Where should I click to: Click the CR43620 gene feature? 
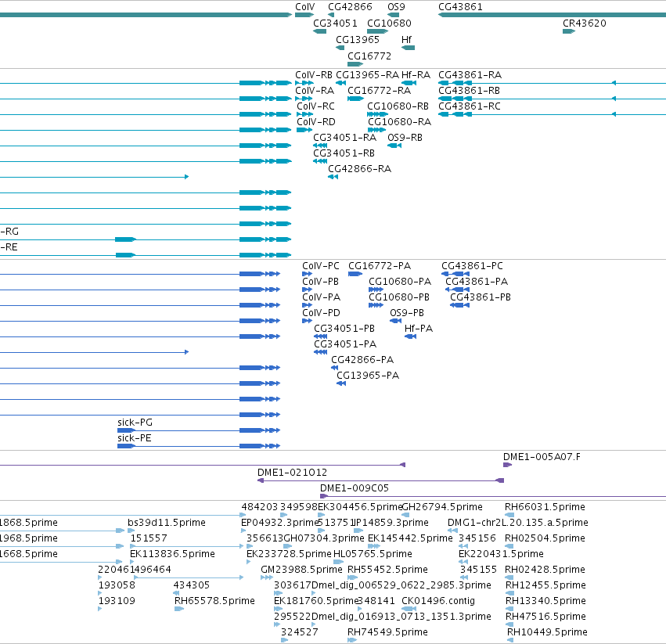(569, 31)
